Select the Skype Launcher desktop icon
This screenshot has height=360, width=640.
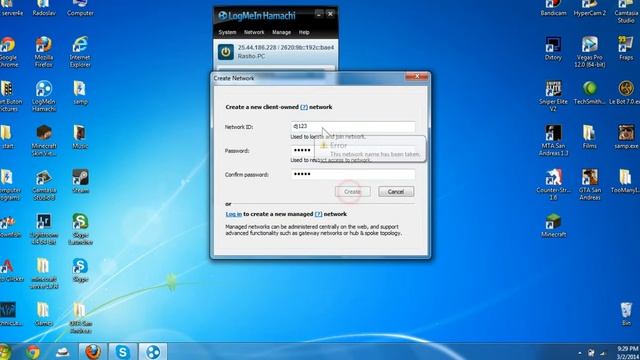coord(80,229)
